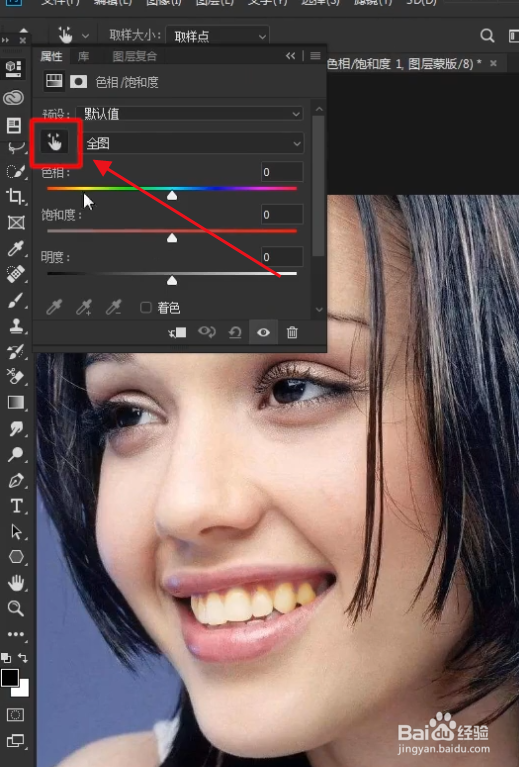The image size is (519, 767).
Task: Select the History Brush tool
Action: pyautogui.click(x=16, y=351)
